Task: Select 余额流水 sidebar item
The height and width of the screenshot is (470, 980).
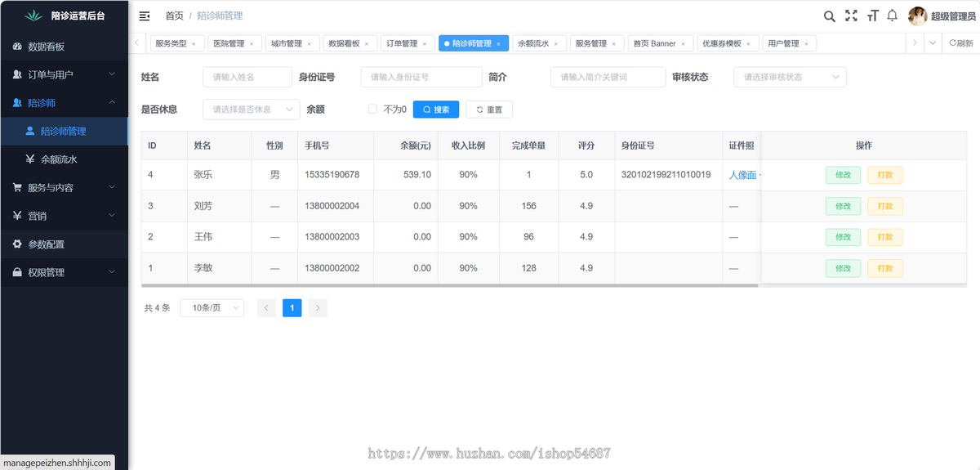Action: pos(64,159)
